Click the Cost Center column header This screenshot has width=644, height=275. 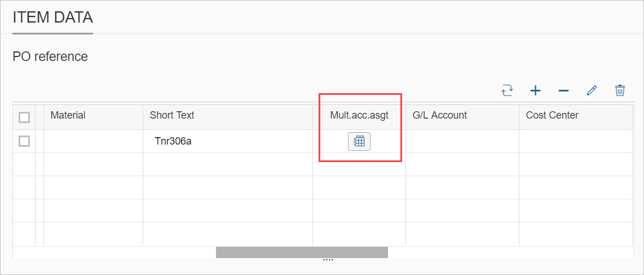click(x=552, y=115)
